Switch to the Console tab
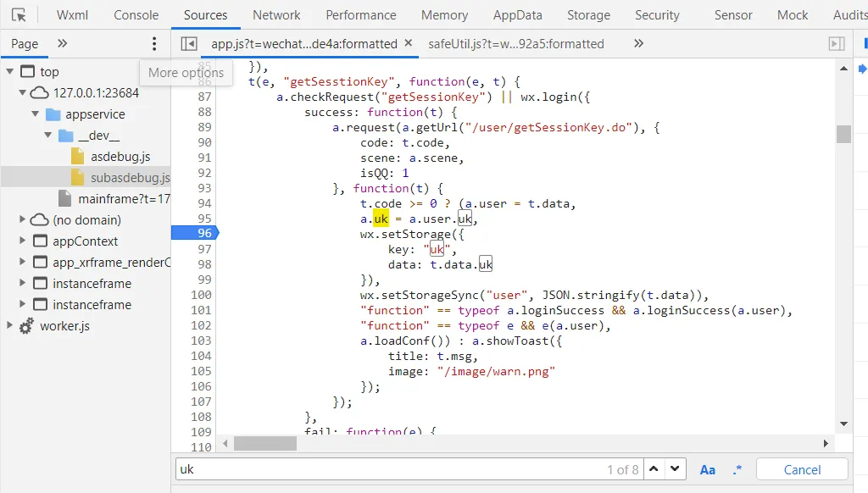 pyautogui.click(x=136, y=15)
